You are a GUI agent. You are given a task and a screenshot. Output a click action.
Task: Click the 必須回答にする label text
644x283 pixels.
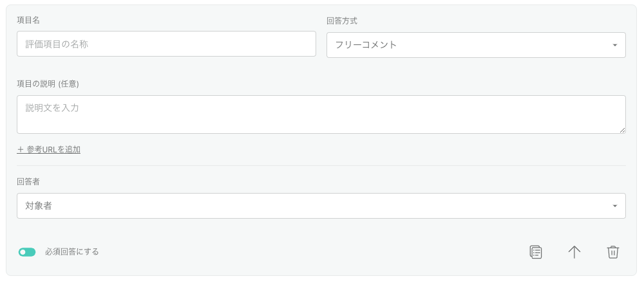[72, 252]
